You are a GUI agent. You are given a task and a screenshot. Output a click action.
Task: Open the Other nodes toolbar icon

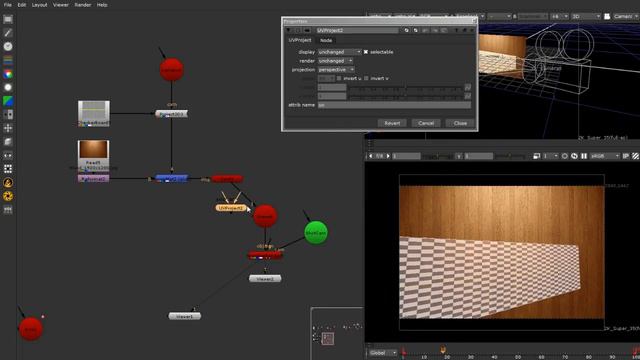click(8, 210)
